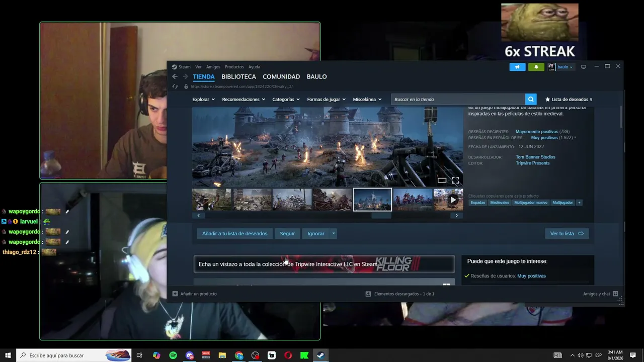The width and height of the screenshot is (644, 362).
Task: Open the green notifications bell
Action: (536, 67)
